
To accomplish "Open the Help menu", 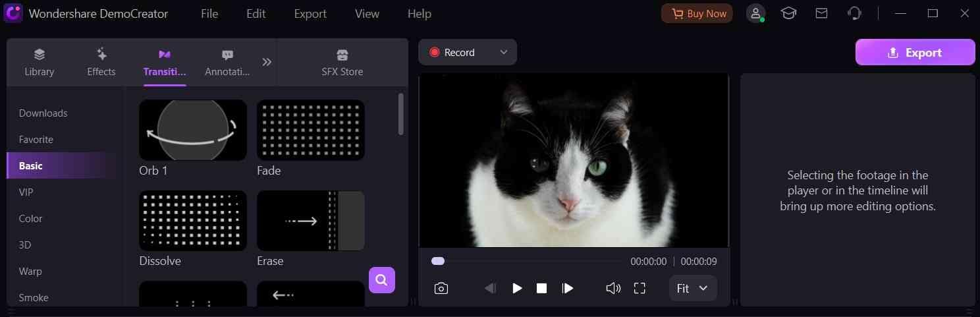I will point(420,14).
